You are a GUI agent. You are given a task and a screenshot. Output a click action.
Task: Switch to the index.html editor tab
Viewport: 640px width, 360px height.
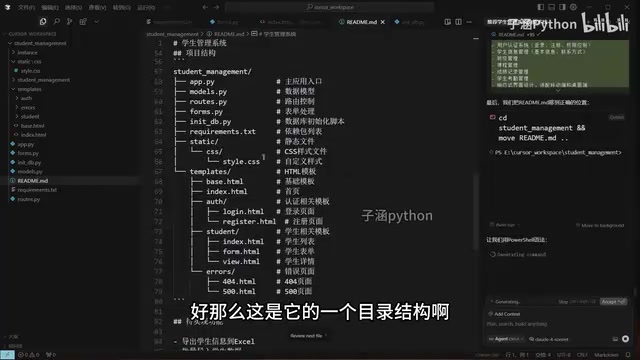290,22
